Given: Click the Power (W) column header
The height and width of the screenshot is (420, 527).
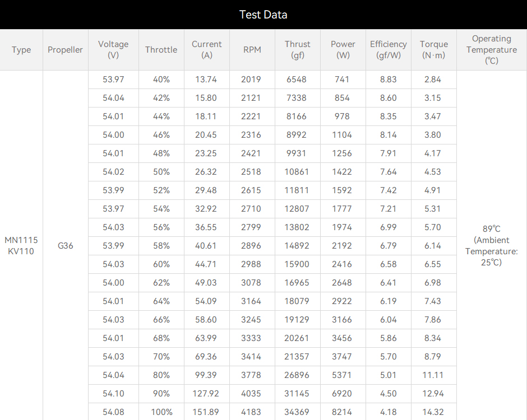Looking at the screenshot, I should 343,50.
